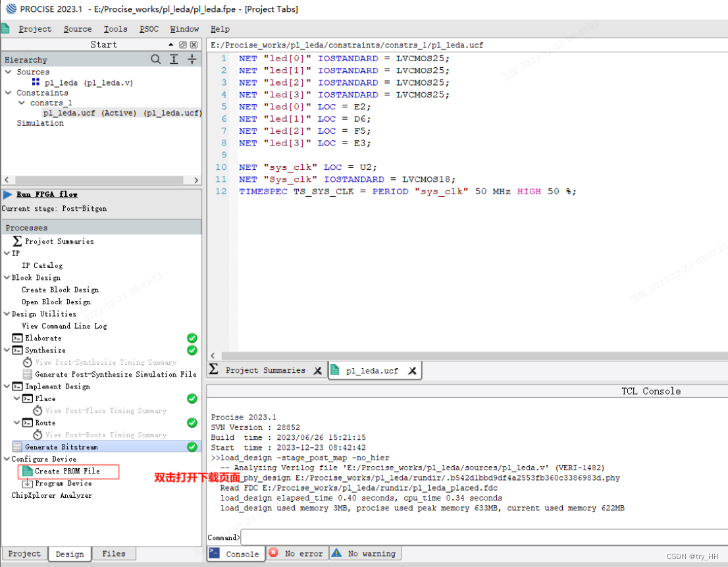The image size is (728, 567).
Task: Select the Simulation tree node
Action: (x=40, y=123)
